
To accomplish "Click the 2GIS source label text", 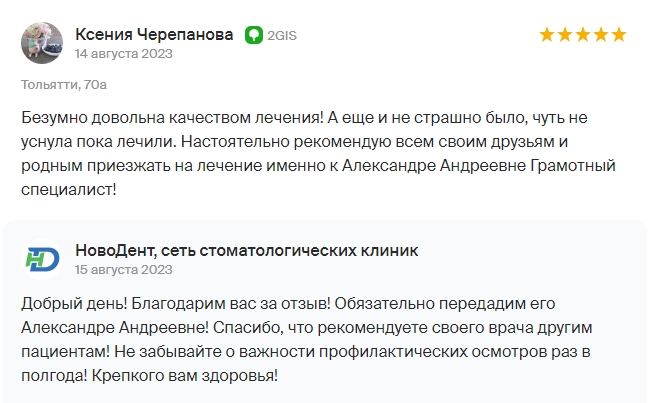I will (x=282, y=36).
